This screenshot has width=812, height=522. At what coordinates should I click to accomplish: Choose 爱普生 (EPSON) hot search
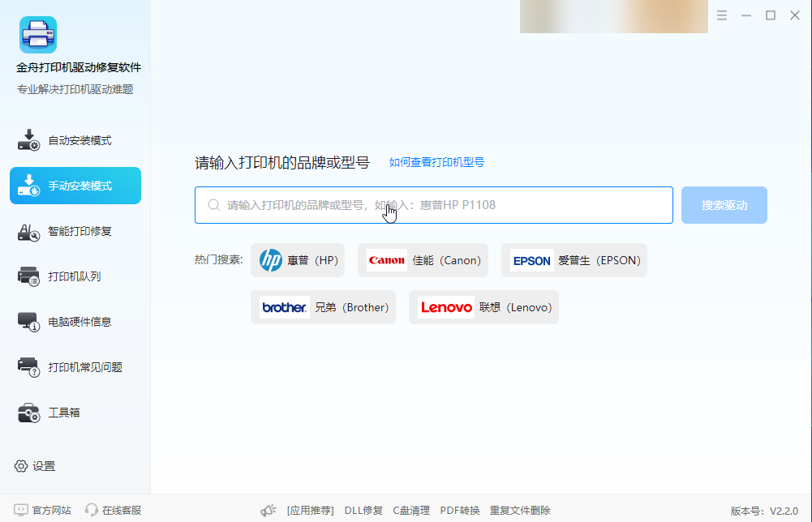[x=574, y=260]
